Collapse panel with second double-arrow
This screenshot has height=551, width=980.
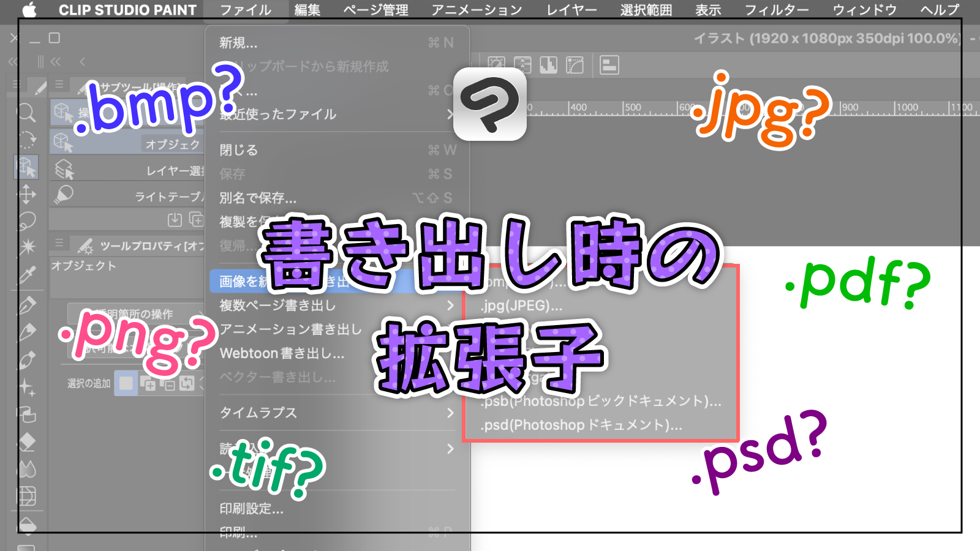click(x=56, y=61)
